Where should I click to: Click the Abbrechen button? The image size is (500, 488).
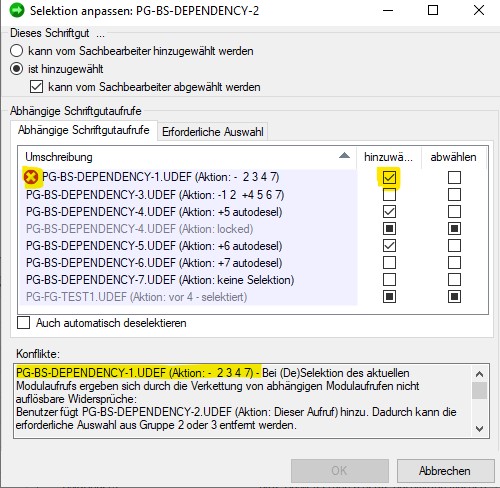coord(445,471)
